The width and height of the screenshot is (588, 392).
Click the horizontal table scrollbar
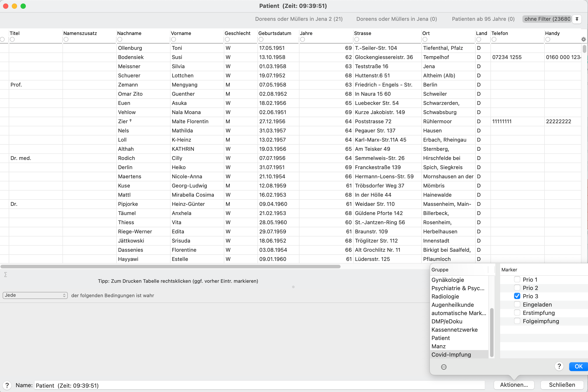pos(170,267)
